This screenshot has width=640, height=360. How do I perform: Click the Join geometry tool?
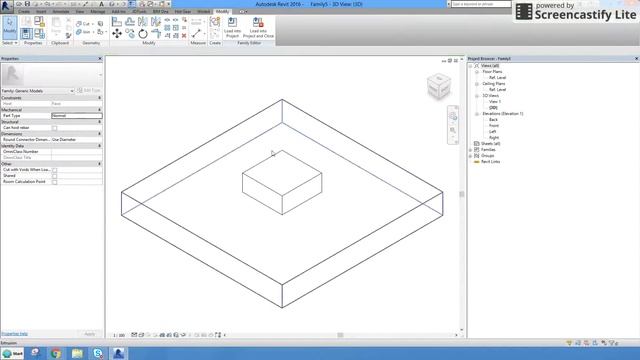(x=83, y=32)
